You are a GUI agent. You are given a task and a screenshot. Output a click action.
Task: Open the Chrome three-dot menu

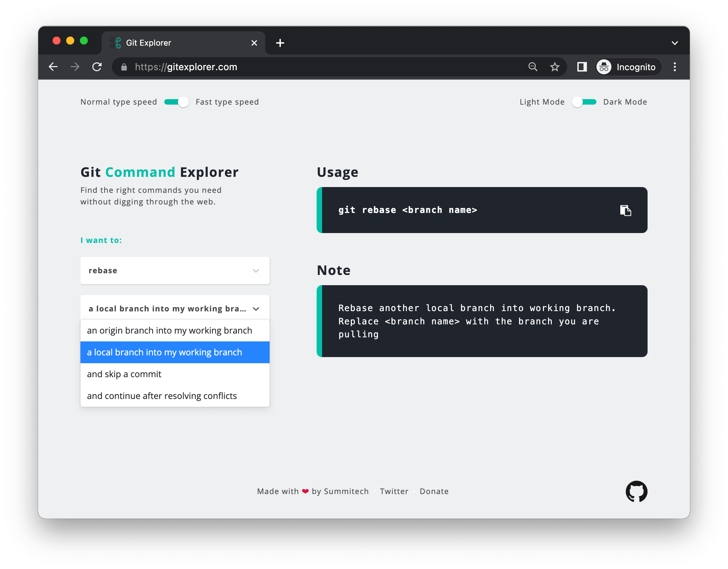[x=674, y=67]
